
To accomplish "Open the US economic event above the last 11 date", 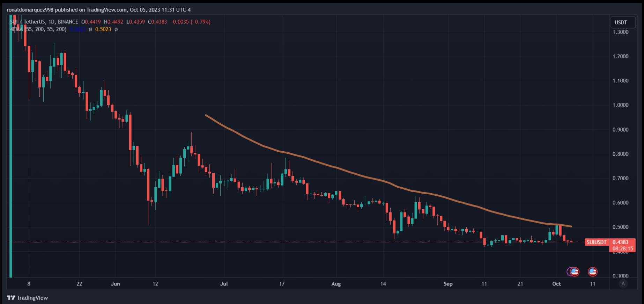I will tap(592, 272).
